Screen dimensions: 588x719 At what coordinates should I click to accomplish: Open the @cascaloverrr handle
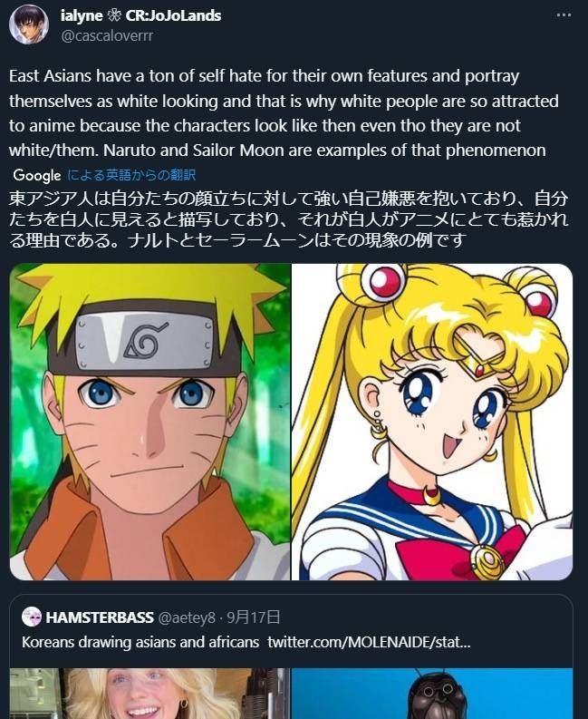[107, 35]
